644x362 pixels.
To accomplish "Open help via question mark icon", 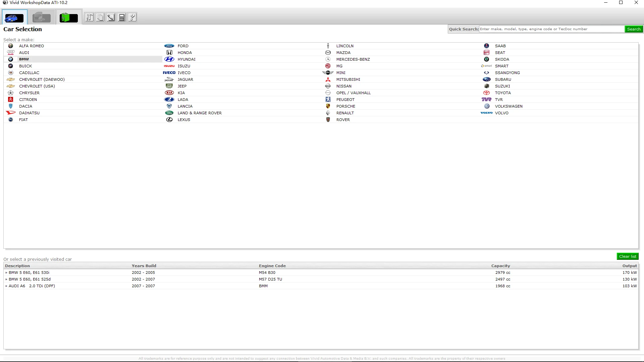I will coord(132,17).
